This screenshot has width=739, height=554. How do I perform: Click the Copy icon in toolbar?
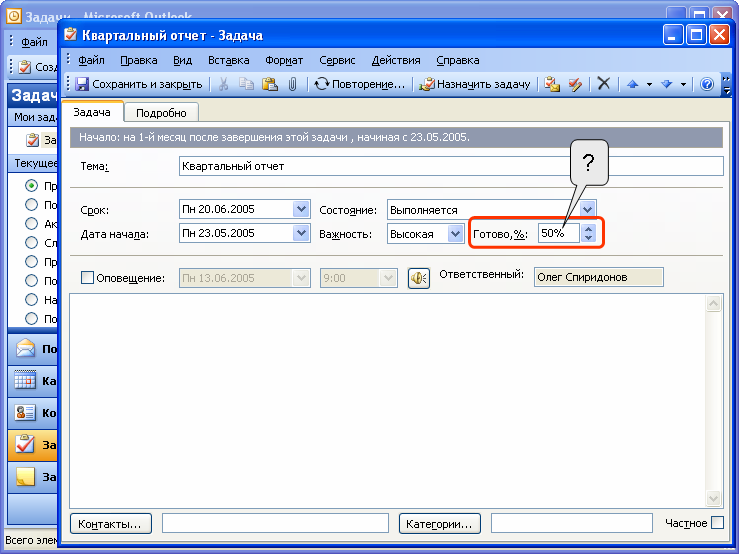click(246, 84)
